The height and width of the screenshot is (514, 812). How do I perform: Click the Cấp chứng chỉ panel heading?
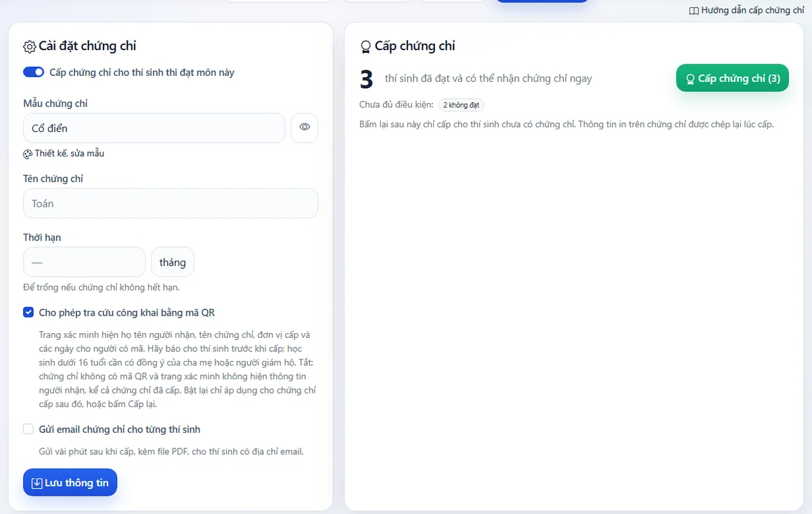pos(407,46)
